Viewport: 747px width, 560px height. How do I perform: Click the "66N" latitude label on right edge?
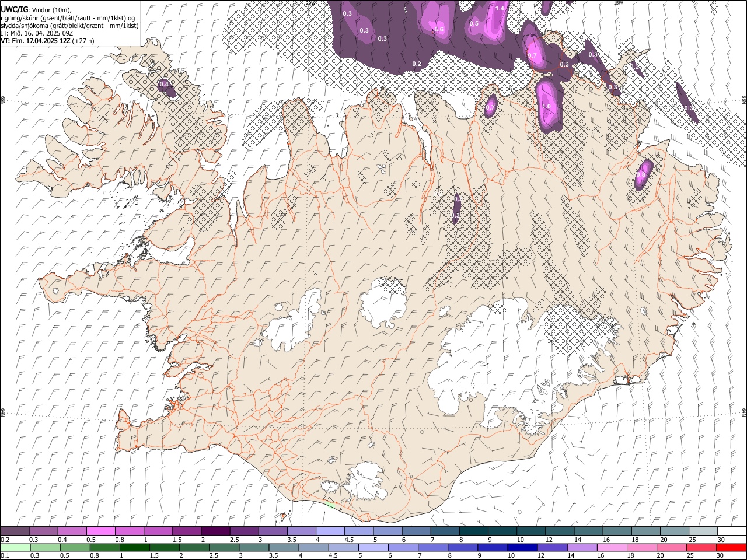click(744, 100)
